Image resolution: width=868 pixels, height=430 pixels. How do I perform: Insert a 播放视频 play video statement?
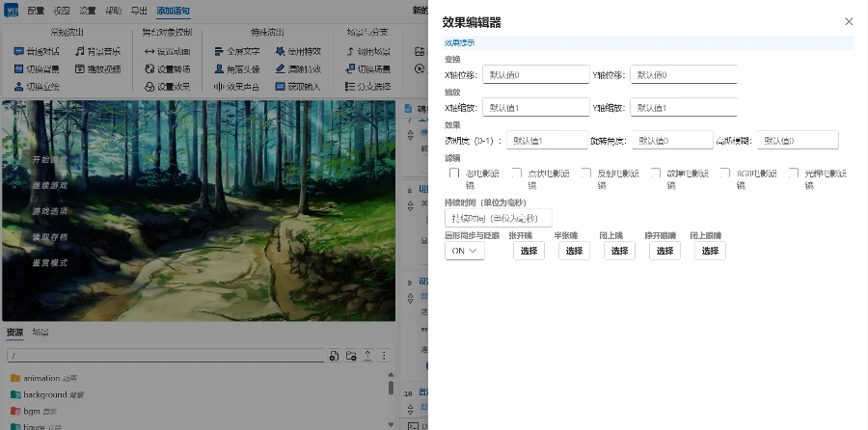(x=97, y=69)
